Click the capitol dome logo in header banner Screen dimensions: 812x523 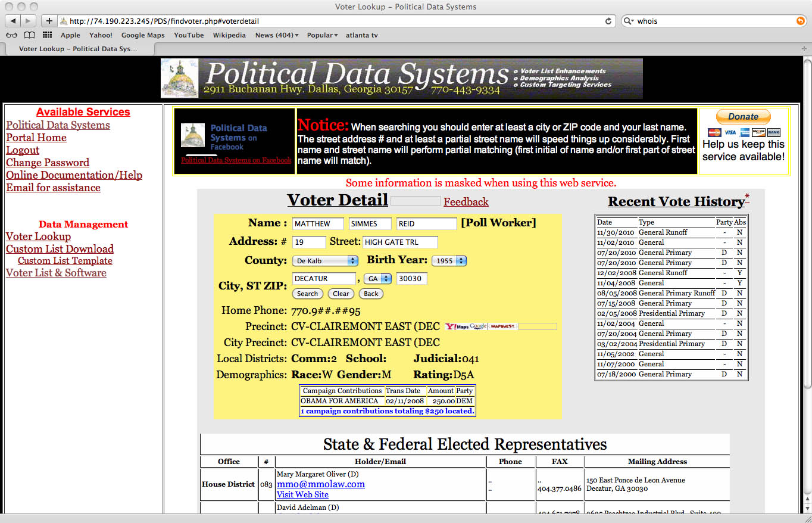(180, 78)
